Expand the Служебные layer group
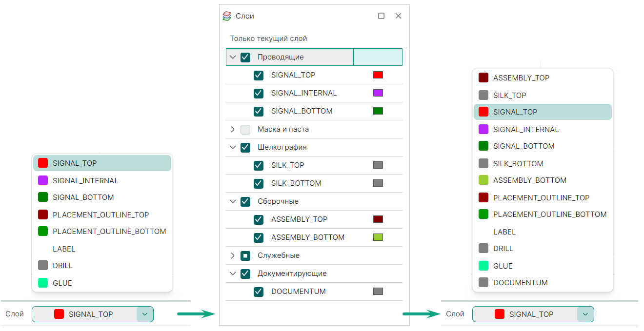This screenshot has height=331, width=644. [x=233, y=255]
